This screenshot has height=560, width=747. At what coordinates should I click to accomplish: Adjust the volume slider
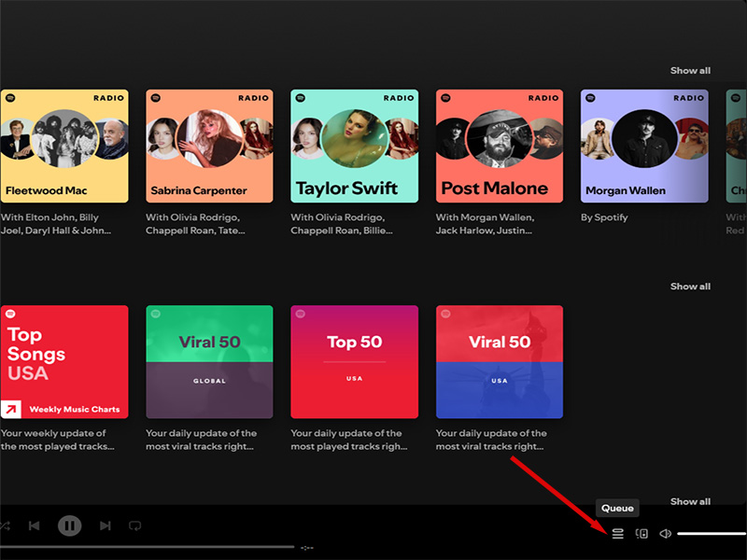click(712, 533)
